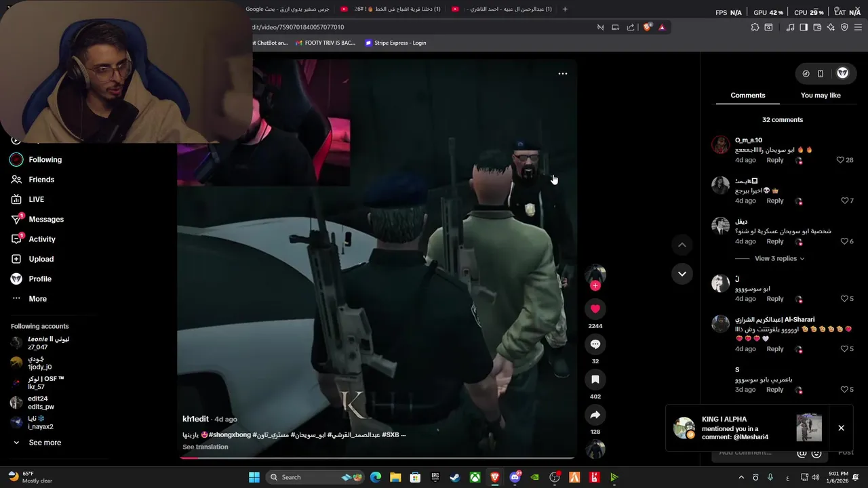The image size is (868, 488).
Task: Like the comment with 6 likes
Action: pos(844,241)
